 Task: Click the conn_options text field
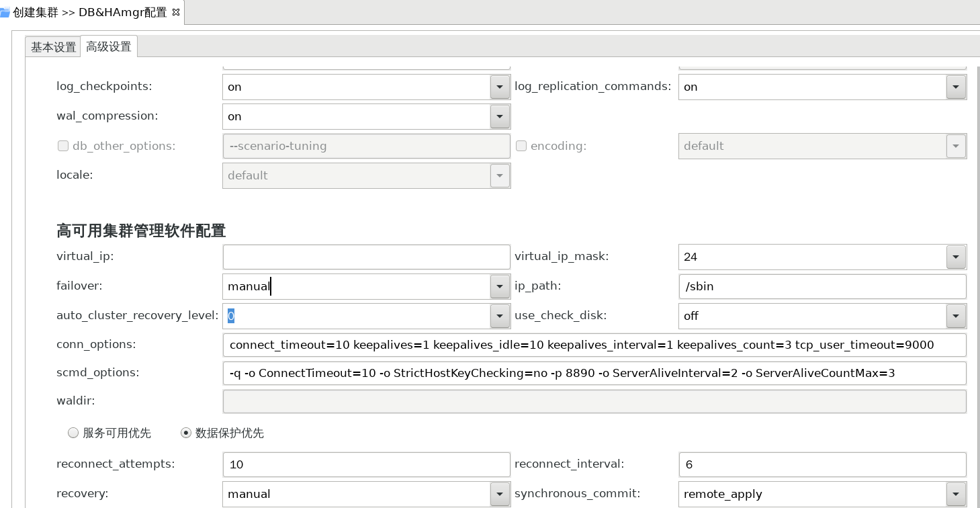tap(594, 345)
